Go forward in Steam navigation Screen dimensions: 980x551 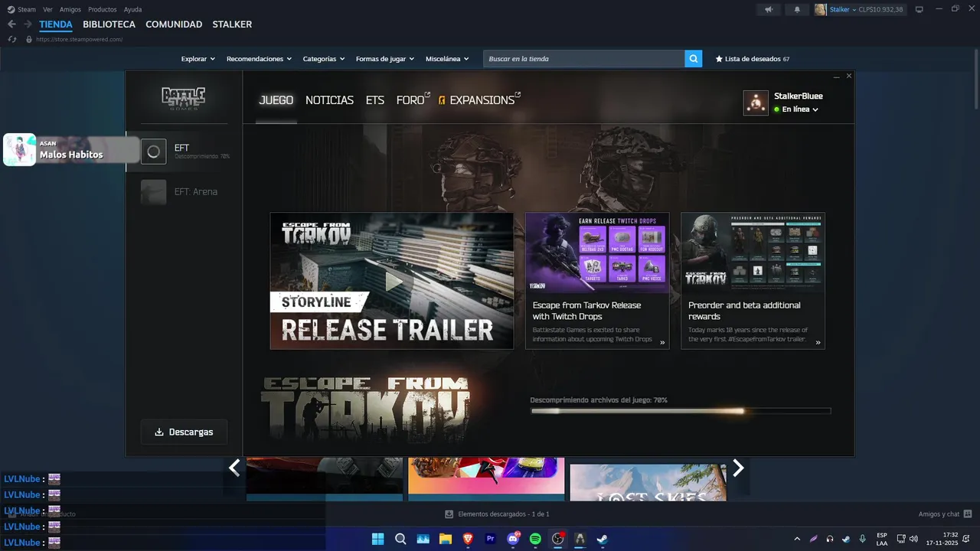(28, 24)
